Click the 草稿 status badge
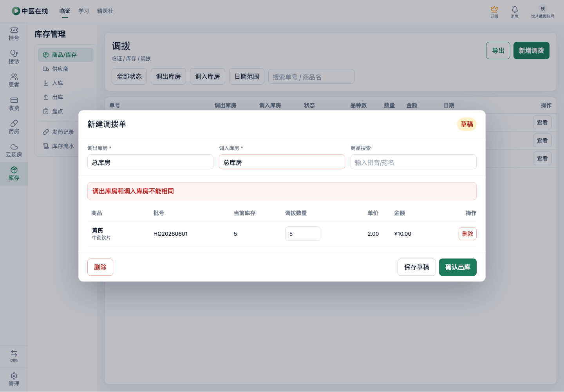The width and height of the screenshot is (564, 392). (x=467, y=124)
